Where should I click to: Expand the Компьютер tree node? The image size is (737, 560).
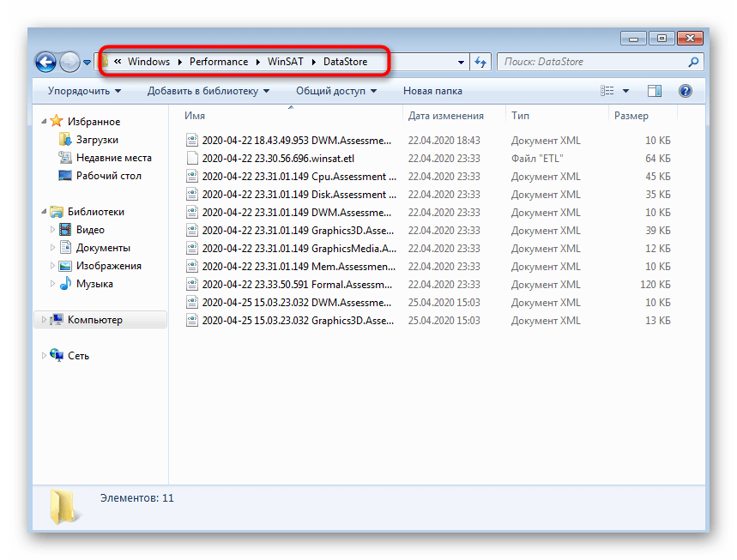tap(45, 320)
